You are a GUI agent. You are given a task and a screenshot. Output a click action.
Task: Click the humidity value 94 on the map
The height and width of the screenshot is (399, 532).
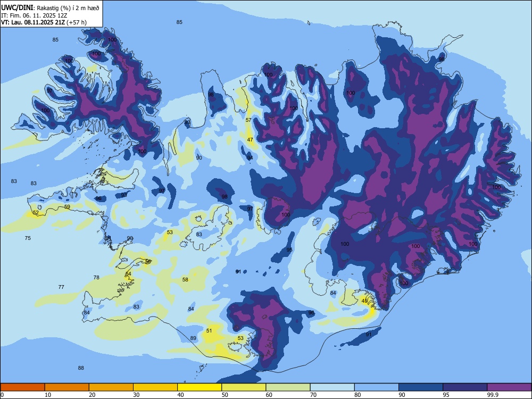pyautogui.click(x=250, y=158)
